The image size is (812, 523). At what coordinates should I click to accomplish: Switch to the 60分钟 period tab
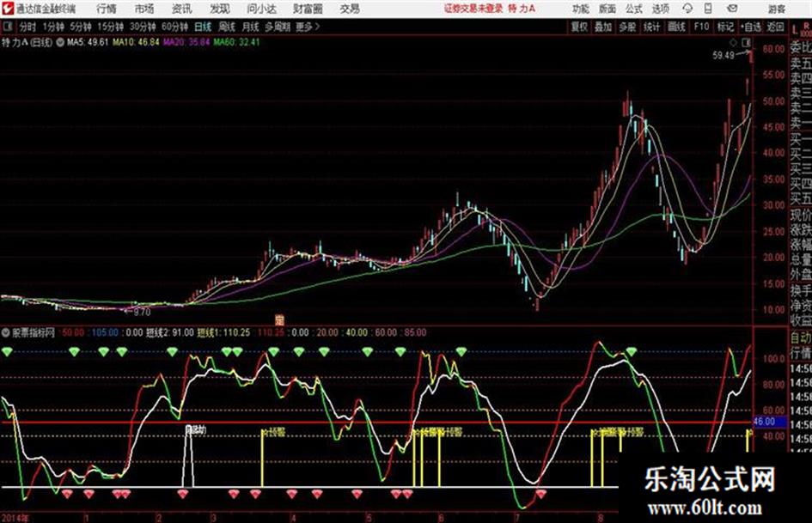(x=174, y=27)
